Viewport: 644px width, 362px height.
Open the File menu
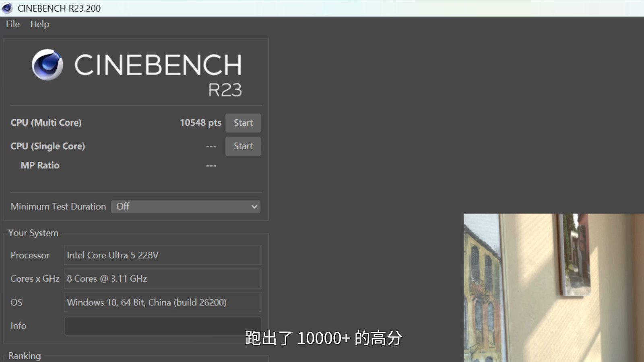pos(13,24)
